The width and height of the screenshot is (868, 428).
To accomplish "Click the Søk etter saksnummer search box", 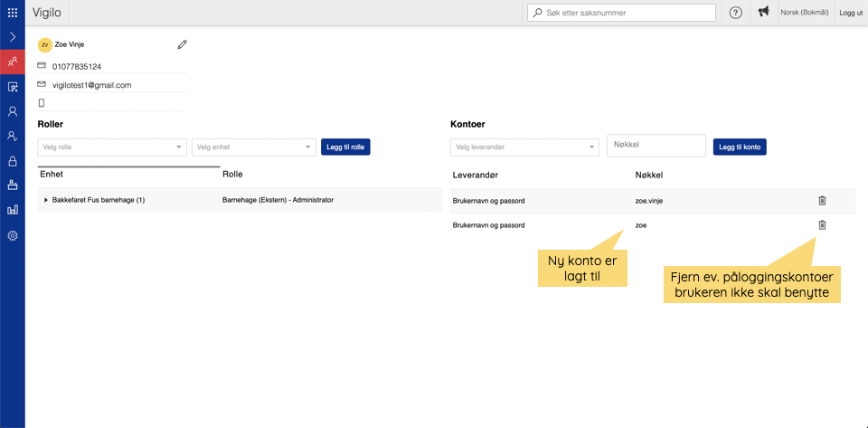I will point(622,13).
